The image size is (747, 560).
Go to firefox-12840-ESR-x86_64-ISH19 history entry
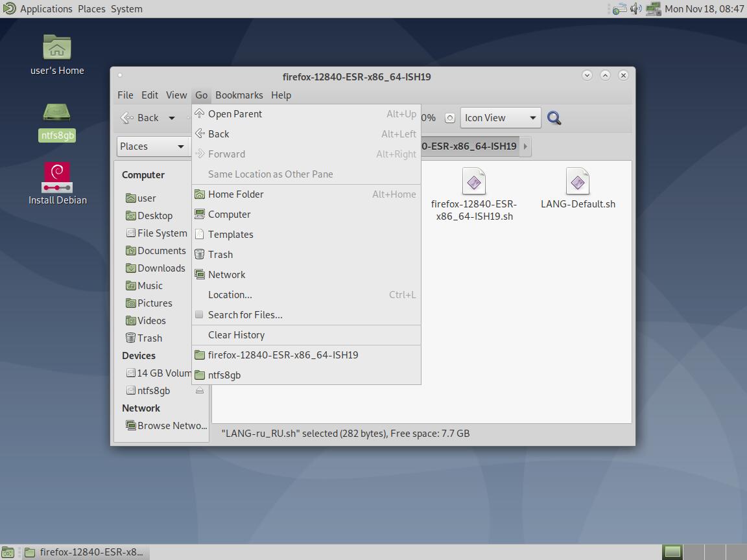[x=306, y=355]
